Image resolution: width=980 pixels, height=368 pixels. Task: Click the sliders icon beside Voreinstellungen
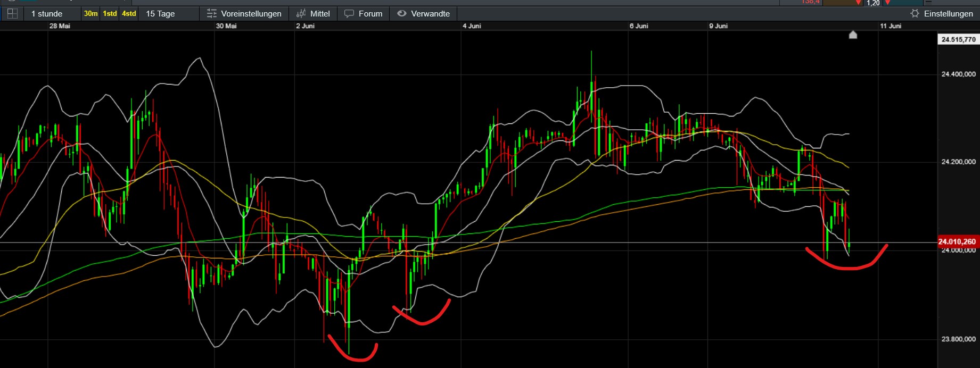pyautogui.click(x=211, y=14)
